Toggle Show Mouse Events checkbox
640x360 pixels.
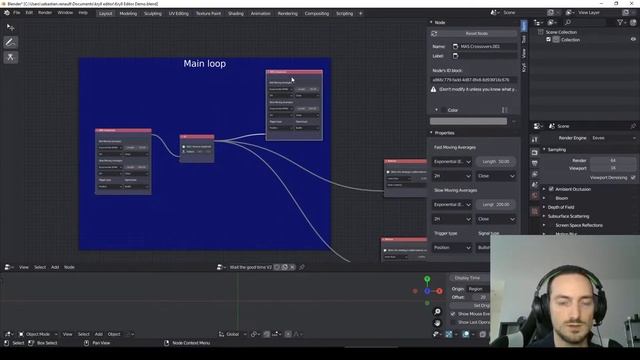453,314
